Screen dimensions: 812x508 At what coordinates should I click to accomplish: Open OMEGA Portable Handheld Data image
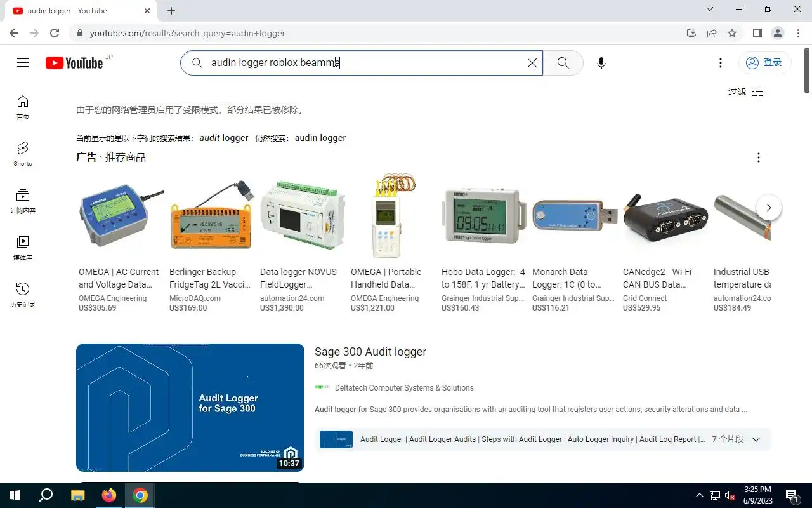(x=393, y=217)
